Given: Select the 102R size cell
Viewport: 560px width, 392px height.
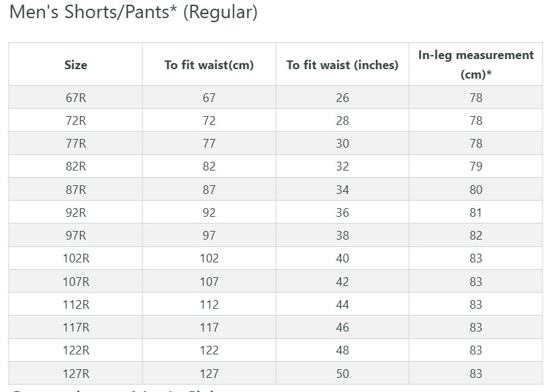Looking at the screenshot, I should 76,258.
